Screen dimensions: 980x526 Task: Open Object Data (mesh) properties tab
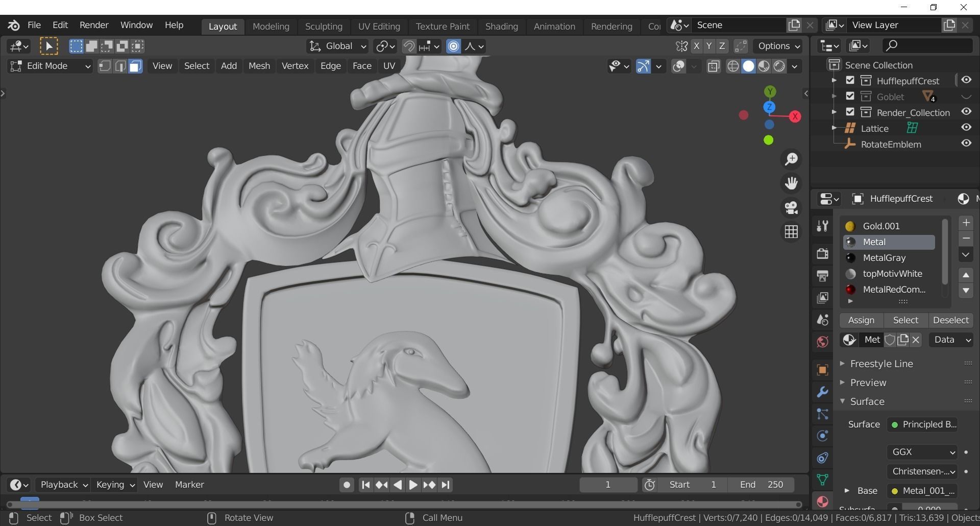822,480
